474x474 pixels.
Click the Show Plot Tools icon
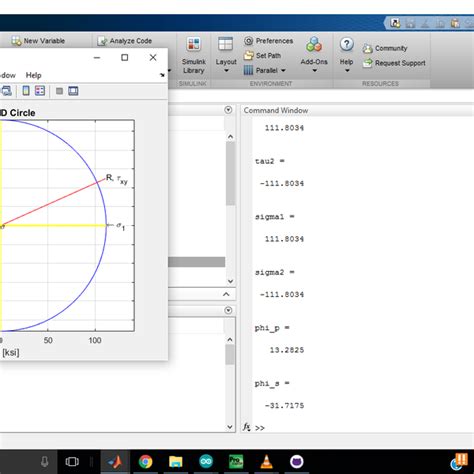coord(73,91)
